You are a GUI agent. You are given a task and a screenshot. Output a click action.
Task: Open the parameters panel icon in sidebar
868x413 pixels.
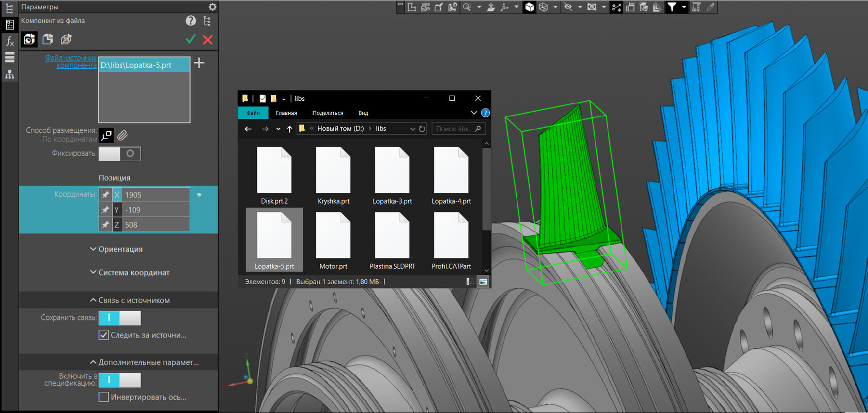9,24
